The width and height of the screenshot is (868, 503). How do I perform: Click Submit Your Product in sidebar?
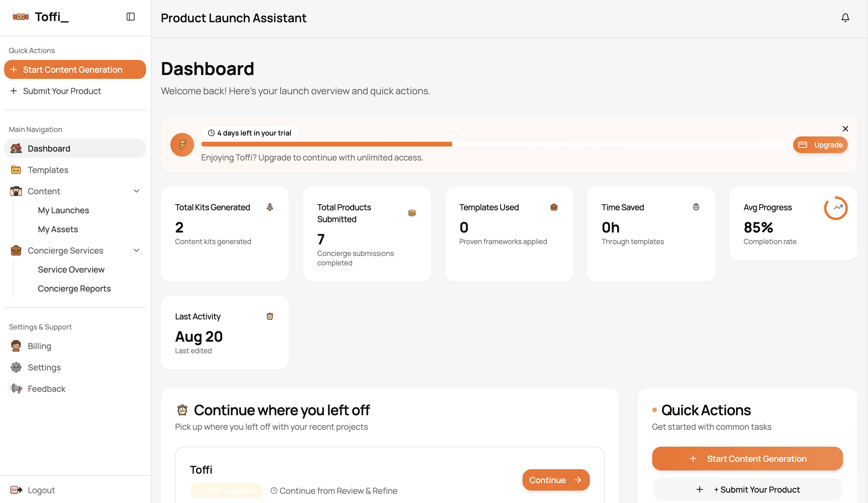click(75, 91)
